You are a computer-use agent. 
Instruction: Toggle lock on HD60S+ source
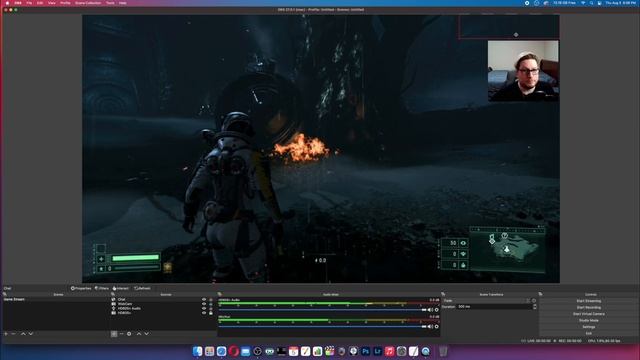tap(211, 313)
